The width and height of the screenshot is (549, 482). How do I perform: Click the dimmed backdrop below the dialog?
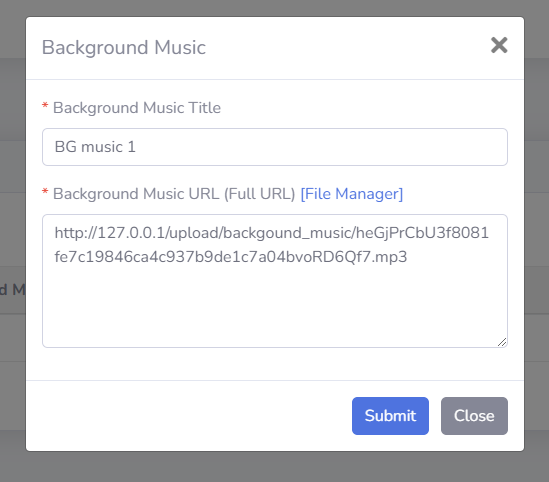tap(274, 467)
